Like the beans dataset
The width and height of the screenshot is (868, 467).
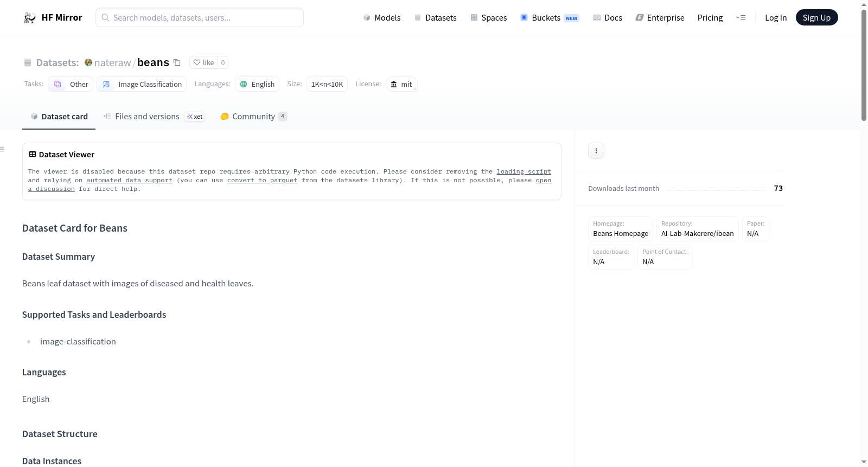[203, 62]
